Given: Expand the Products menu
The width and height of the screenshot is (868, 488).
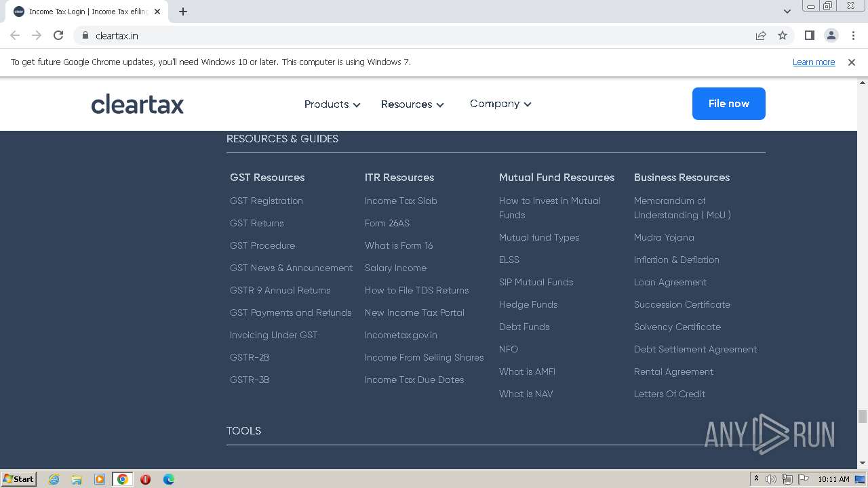Looking at the screenshot, I should [332, 104].
